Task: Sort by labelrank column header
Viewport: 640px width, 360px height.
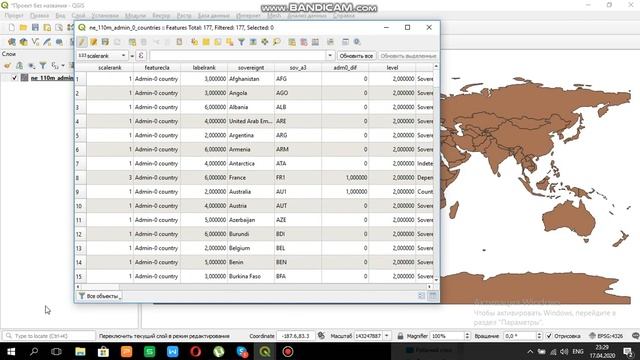Action: [204, 67]
